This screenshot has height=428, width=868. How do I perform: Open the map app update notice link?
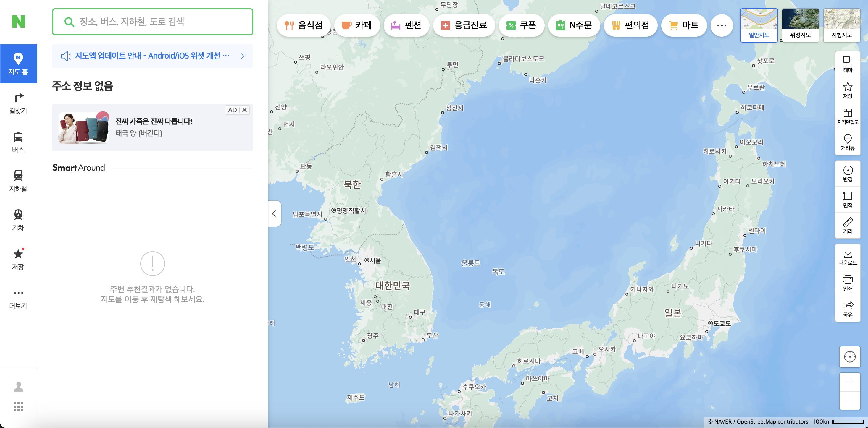pyautogui.click(x=152, y=56)
